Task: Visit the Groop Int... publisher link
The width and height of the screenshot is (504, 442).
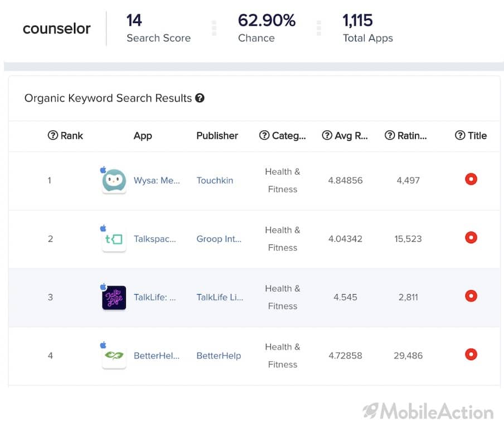Action: [219, 239]
